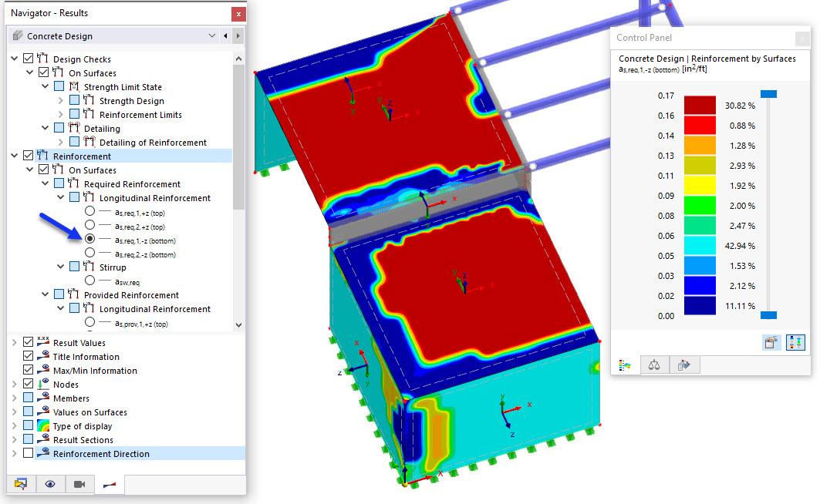Click the Provided Reinforcement icon

click(x=74, y=294)
